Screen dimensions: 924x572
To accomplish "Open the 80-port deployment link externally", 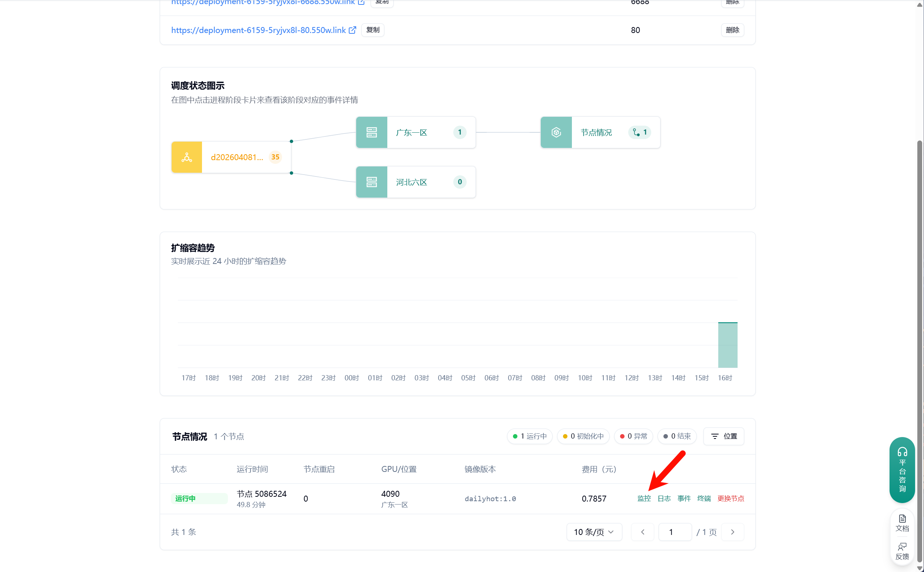I will 352,30.
